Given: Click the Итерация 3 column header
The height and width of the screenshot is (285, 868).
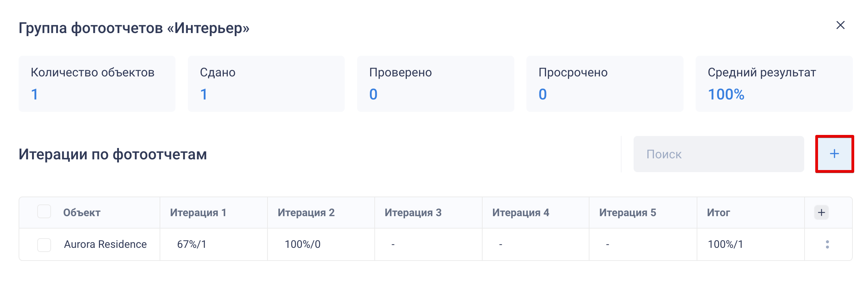Looking at the screenshot, I should [x=413, y=213].
